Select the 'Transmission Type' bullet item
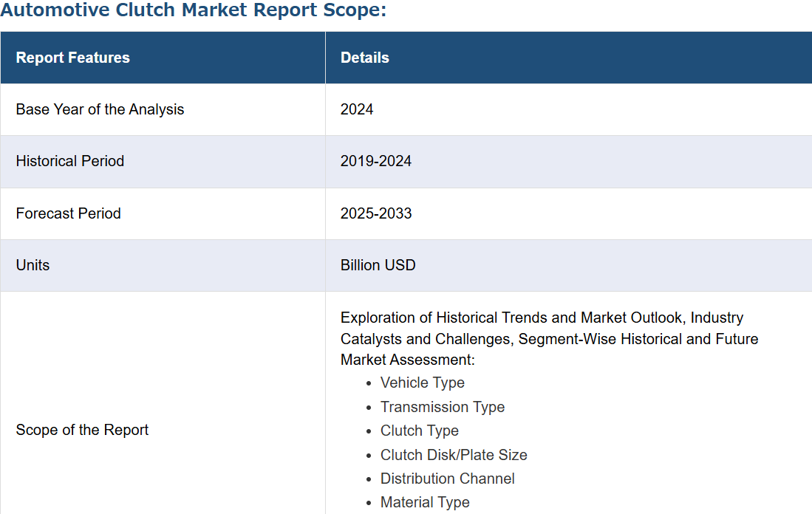 click(443, 407)
